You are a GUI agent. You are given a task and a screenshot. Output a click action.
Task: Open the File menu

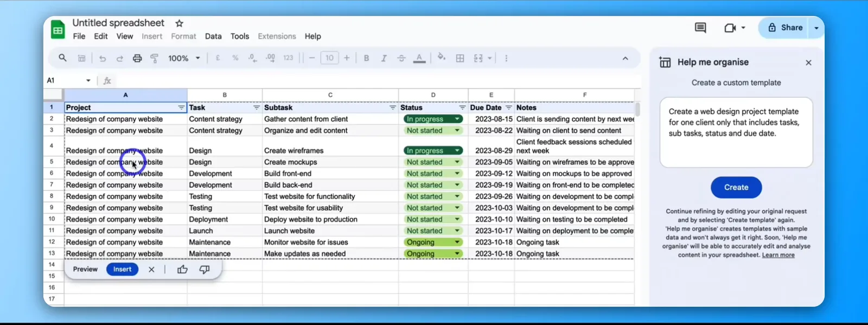point(79,36)
